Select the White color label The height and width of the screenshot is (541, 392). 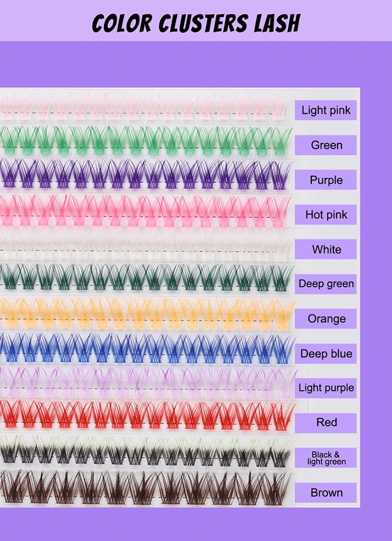click(326, 249)
